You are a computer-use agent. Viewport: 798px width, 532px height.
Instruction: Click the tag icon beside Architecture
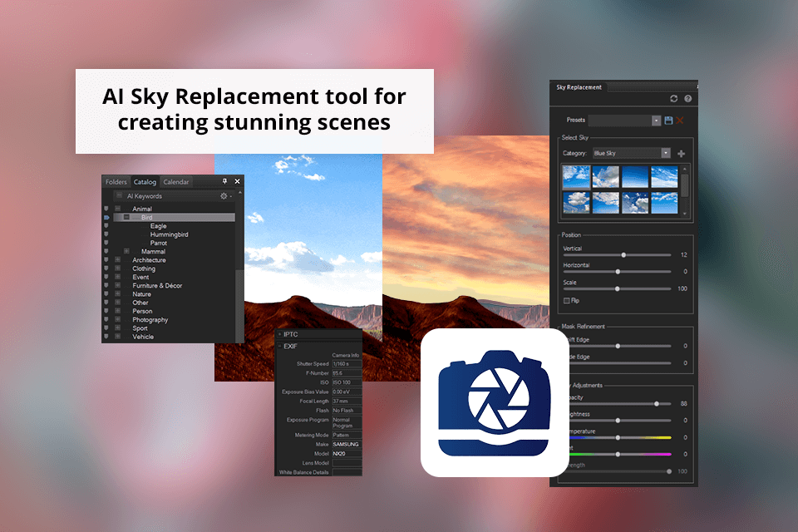[106, 259]
